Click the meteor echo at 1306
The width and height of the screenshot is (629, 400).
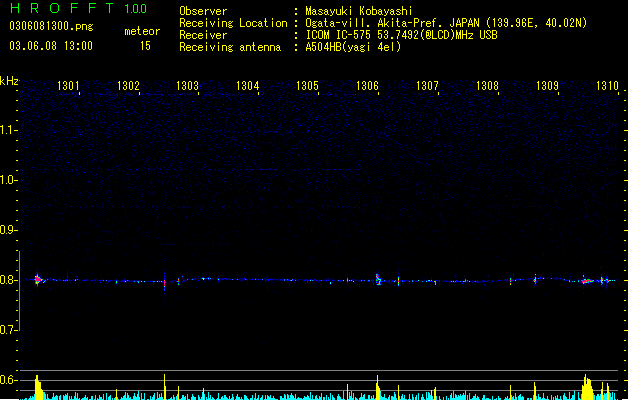coord(378,279)
